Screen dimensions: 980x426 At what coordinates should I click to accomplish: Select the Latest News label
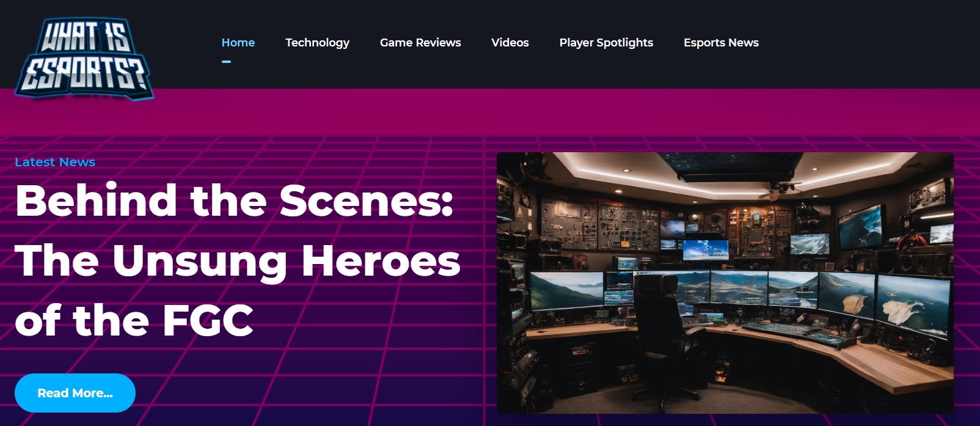[x=55, y=162]
